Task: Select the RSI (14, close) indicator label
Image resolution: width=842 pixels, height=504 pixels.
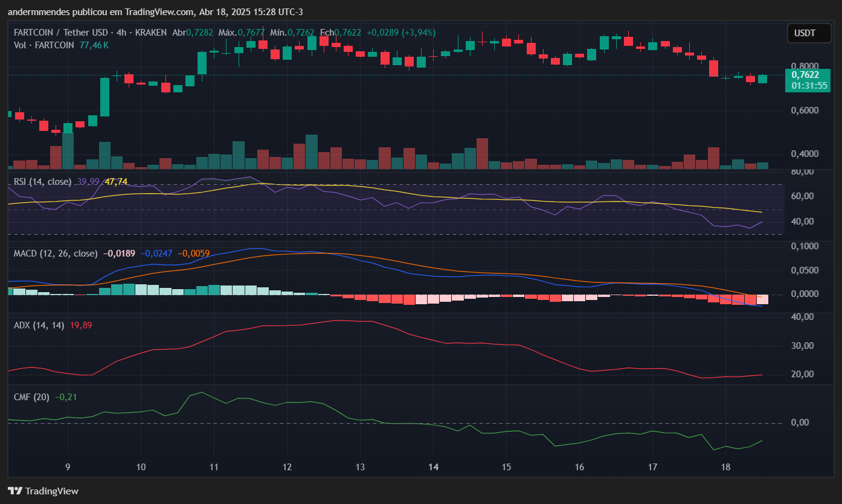Action: pos(42,181)
